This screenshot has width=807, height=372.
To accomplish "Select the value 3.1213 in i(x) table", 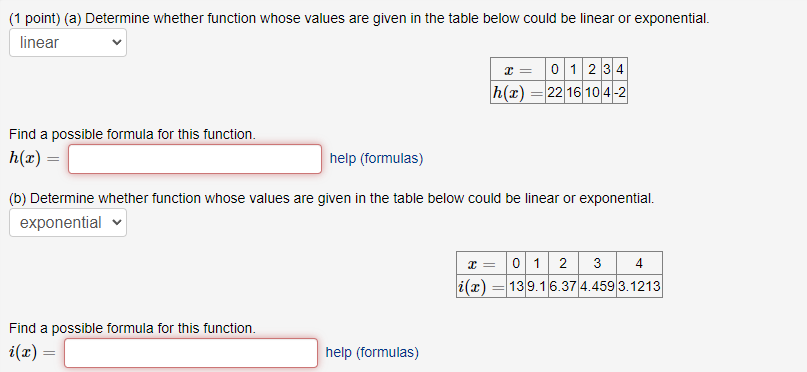I will click(x=639, y=287).
